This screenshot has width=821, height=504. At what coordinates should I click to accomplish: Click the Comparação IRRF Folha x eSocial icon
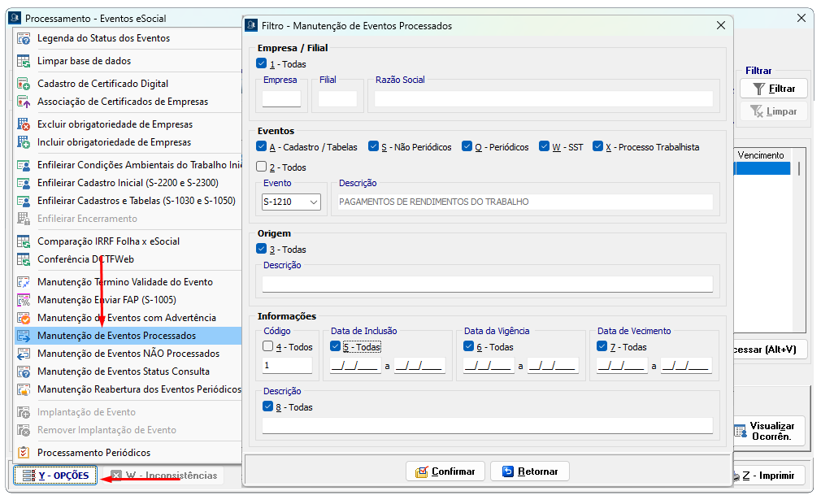pyautogui.click(x=24, y=241)
